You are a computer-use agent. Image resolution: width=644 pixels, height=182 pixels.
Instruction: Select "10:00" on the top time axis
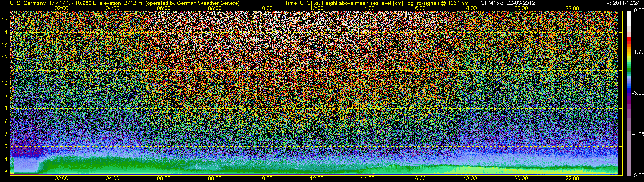(x=266, y=8)
